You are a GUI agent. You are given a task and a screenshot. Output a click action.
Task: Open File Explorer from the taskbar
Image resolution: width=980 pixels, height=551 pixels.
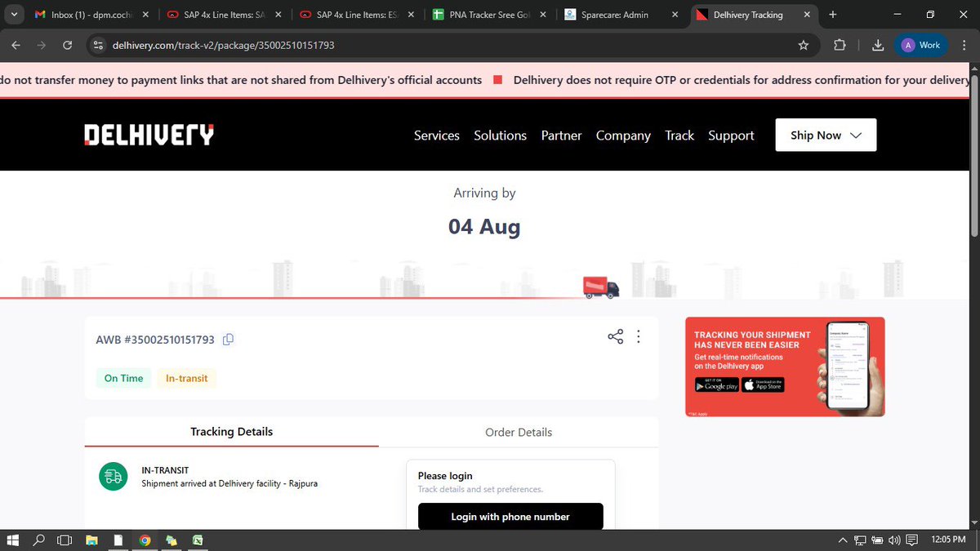(x=92, y=540)
